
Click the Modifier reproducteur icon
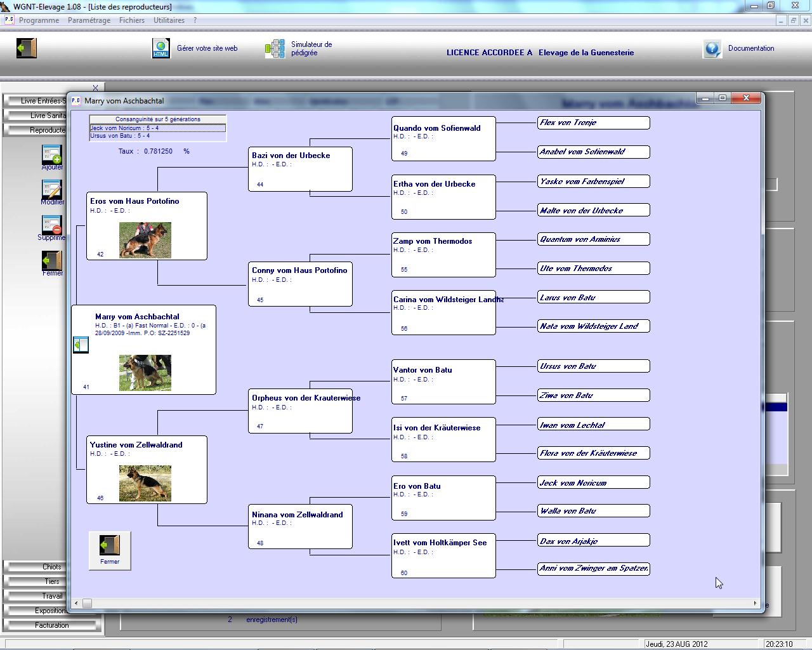[52, 190]
